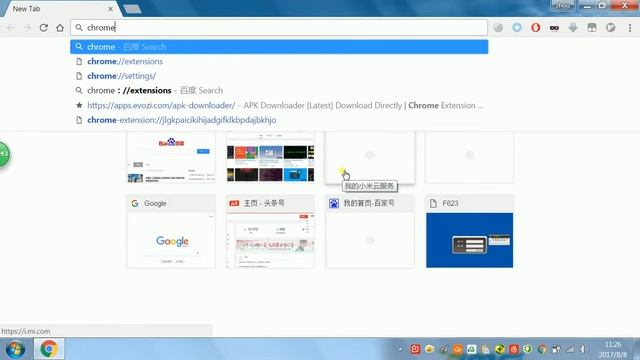640x360 pixels.
Task: Select the chrome://extensions suggestion
Action: [x=279, y=61]
